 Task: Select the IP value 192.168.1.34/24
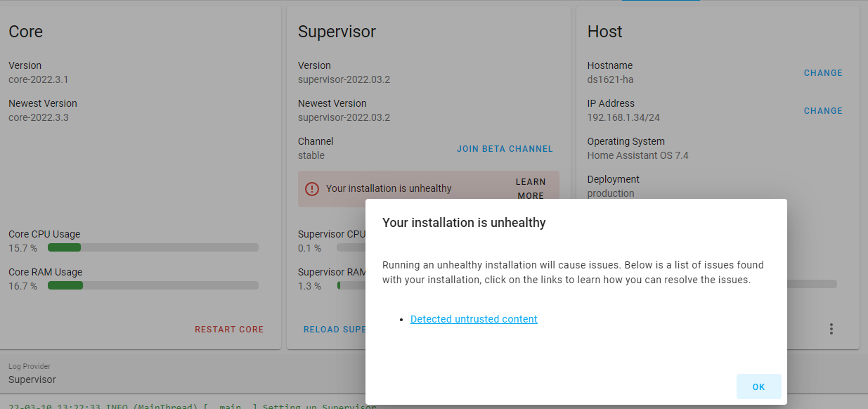click(x=623, y=117)
